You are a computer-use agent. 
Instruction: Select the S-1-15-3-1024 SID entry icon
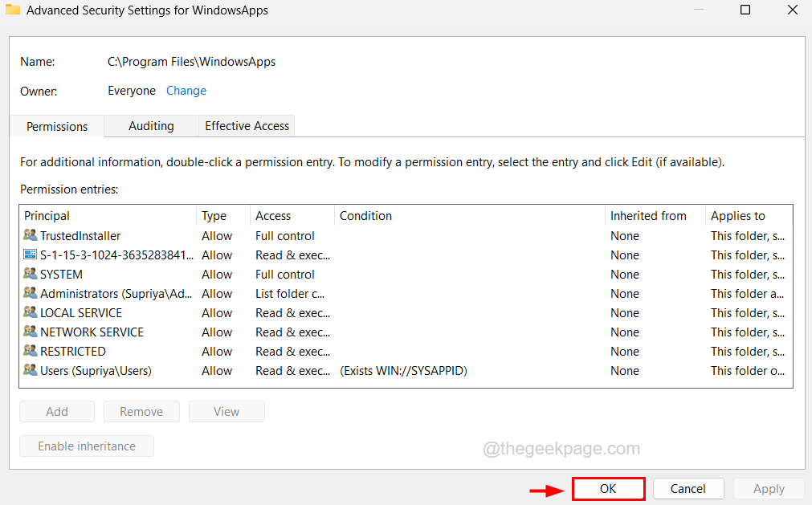(31, 255)
